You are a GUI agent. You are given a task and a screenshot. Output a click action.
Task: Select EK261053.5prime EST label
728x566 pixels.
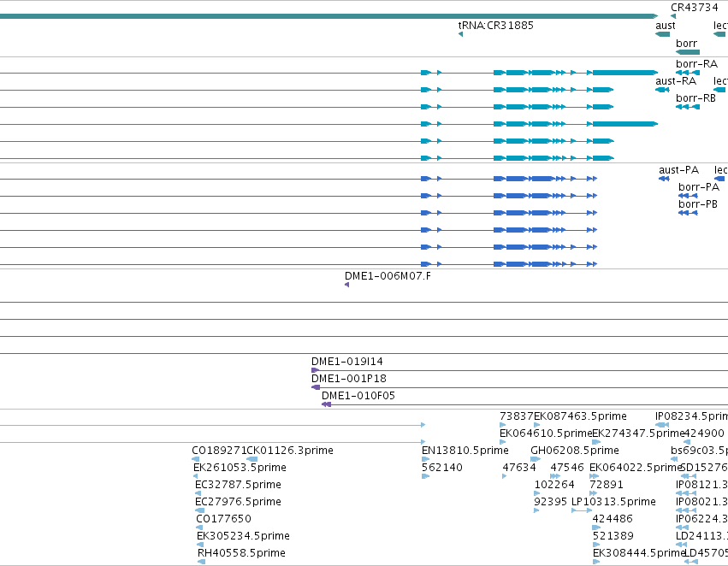(x=240, y=467)
